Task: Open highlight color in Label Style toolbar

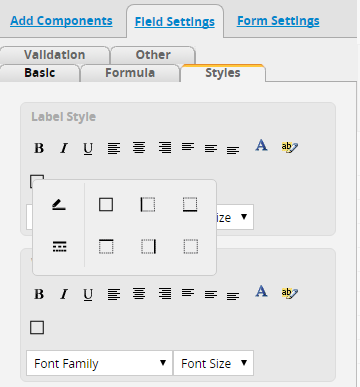Action: (x=290, y=147)
